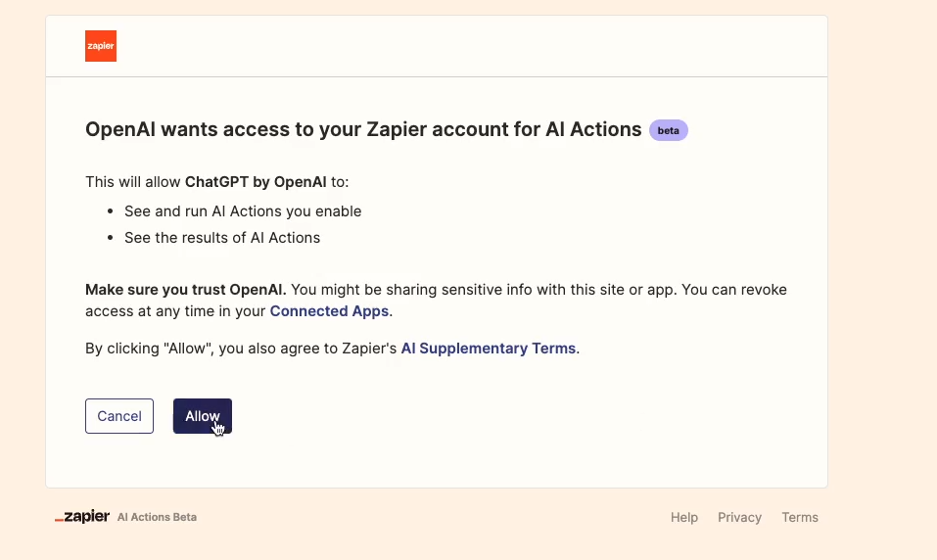Click the "OpenAI wants access" heading

coord(362,129)
